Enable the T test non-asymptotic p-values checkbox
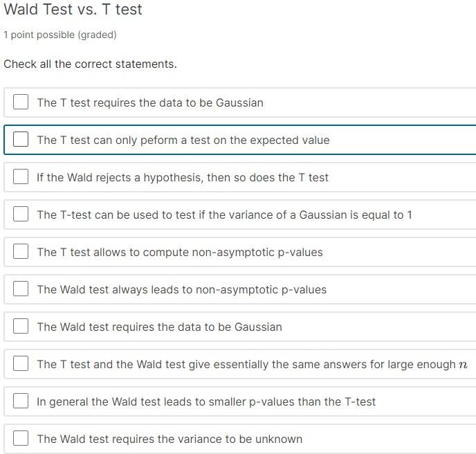The width and height of the screenshot is (476, 454). (x=21, y=252)
